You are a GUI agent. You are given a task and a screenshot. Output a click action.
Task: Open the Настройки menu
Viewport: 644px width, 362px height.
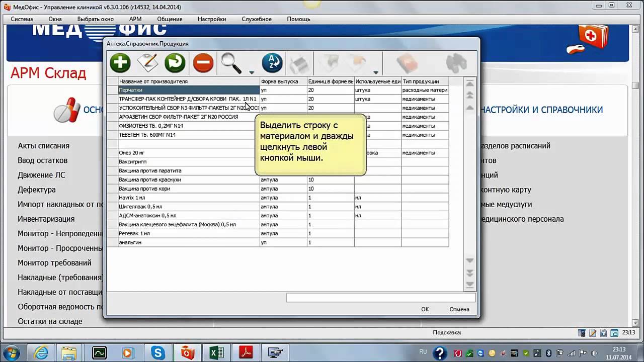click(212, 19)
